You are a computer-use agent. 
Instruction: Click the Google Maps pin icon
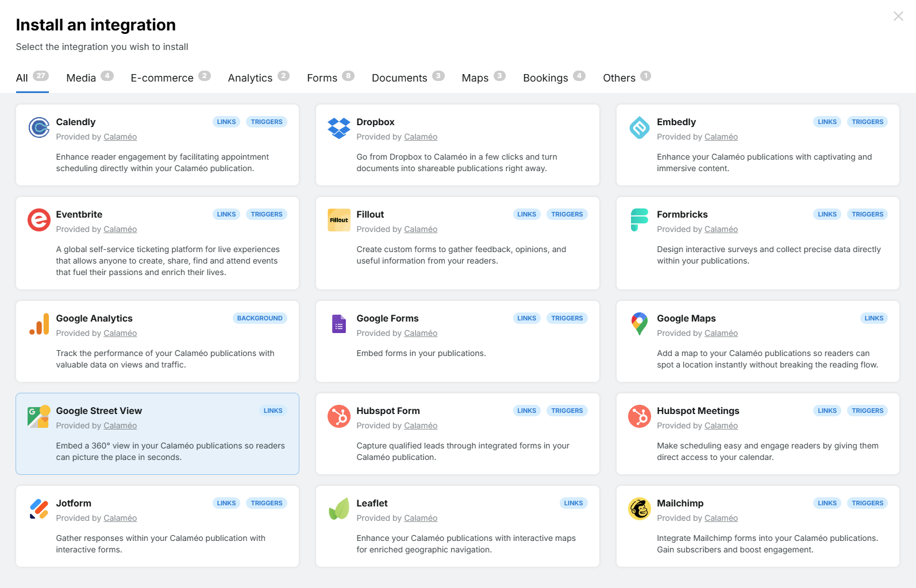pos(640,324)
